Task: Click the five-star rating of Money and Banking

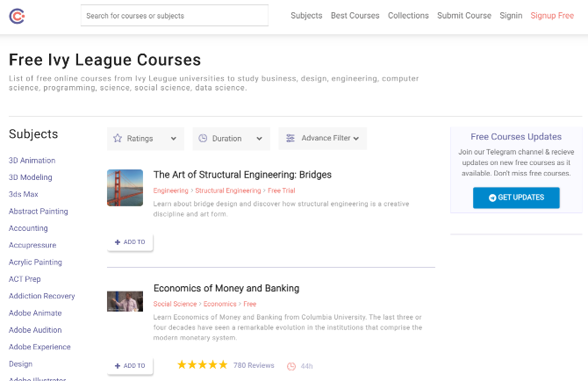Action: click(203, 365)
